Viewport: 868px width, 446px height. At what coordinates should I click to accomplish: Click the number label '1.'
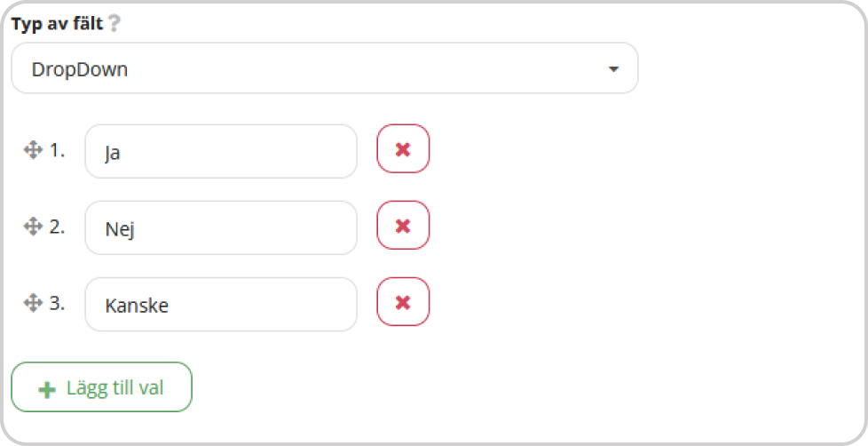[57, 149]
